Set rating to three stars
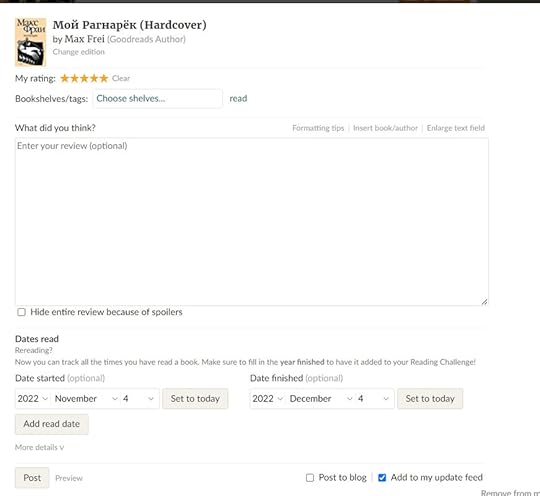Image resolution: width=540 pixels, height=496 pixels. [x=84, y=79]
